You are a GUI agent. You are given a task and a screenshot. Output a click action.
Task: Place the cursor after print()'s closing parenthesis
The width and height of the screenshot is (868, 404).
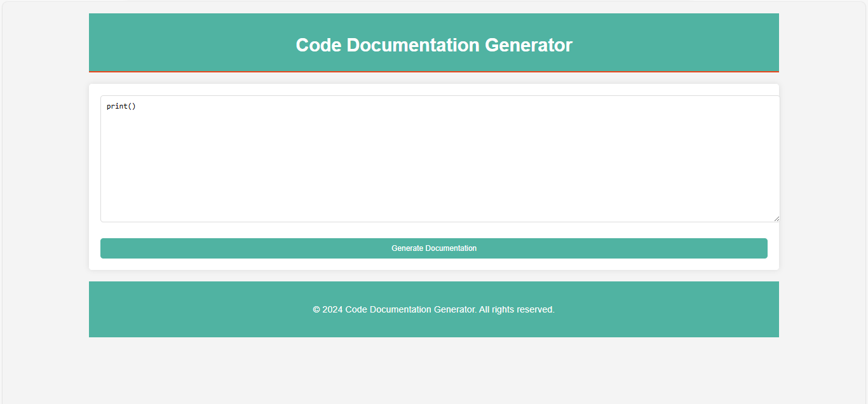(137, 106)
